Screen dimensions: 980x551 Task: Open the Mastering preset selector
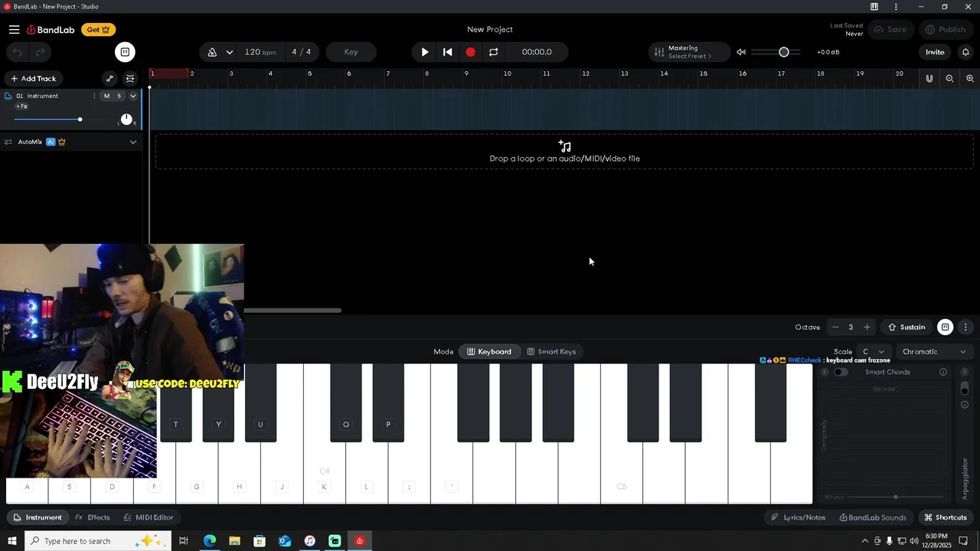point(689,52)
